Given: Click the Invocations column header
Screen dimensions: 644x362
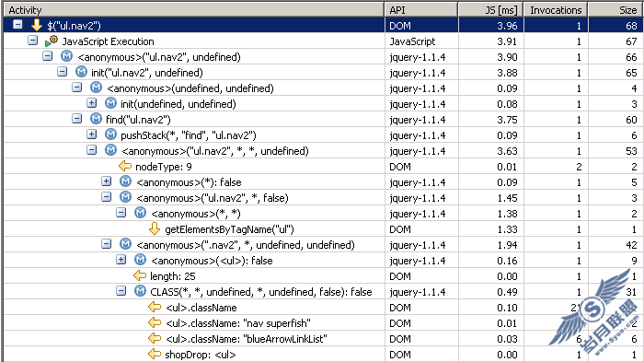Looking at the screenshot, I should [x=556, y=10].
